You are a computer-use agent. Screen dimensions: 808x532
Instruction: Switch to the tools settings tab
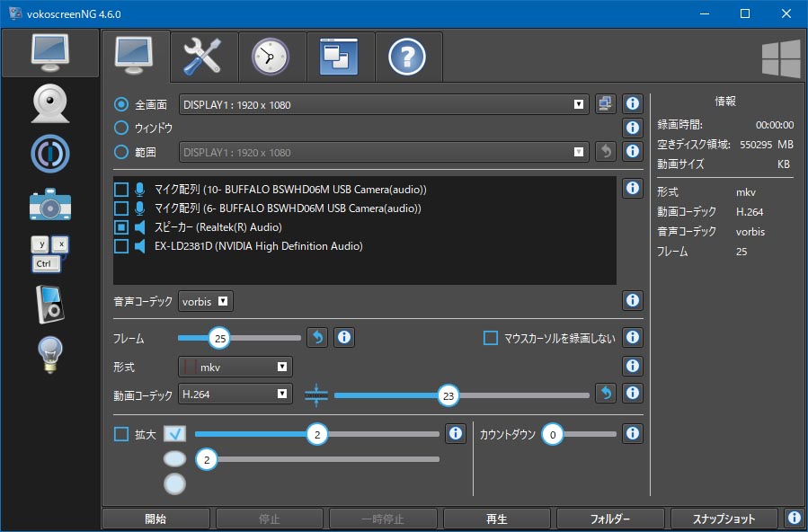(x=204, y=57)
